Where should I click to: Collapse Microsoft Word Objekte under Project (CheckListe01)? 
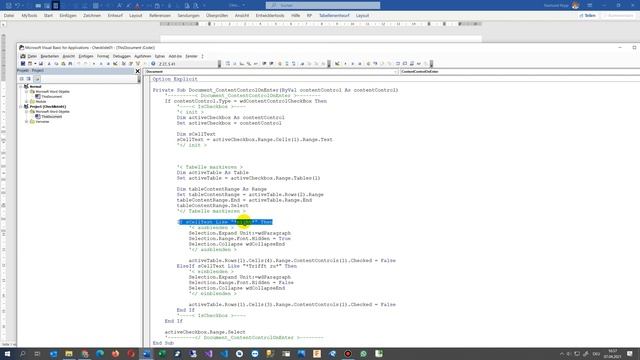[27, 111]
